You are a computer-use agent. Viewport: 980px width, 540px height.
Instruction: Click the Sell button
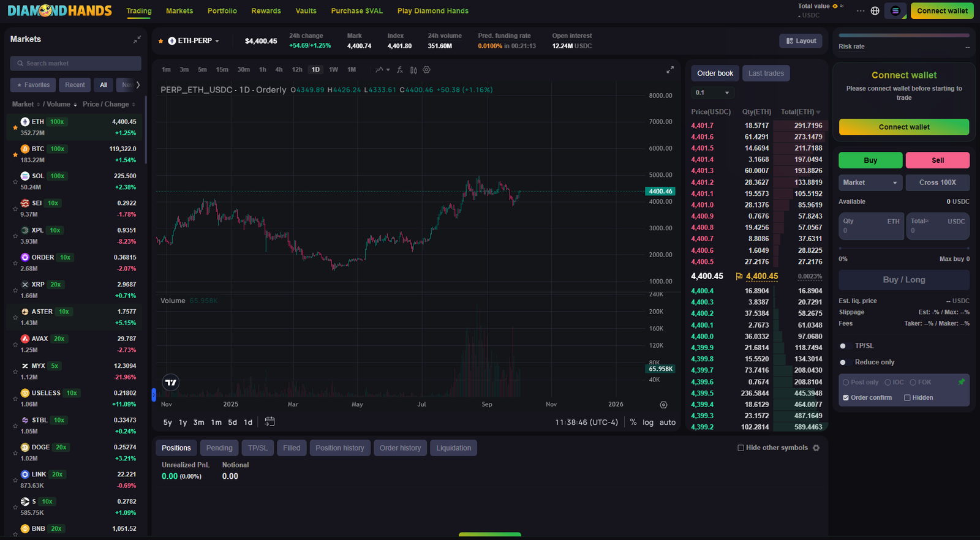tap(937, 160)
